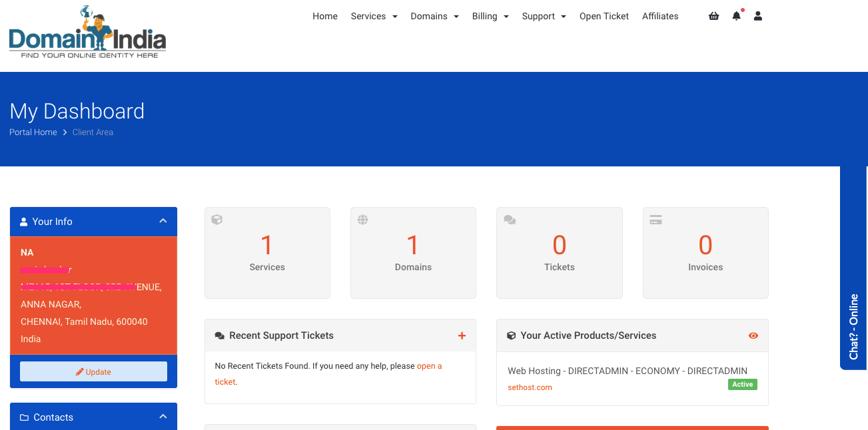Click the Services box tile
This screenshot has height=430, width=868.
(267, 253)
